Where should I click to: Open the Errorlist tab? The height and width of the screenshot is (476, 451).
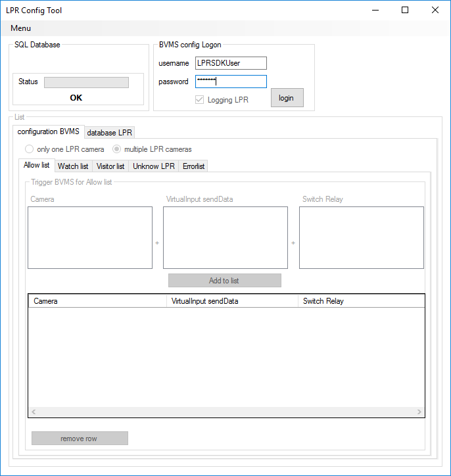point(194,166)
